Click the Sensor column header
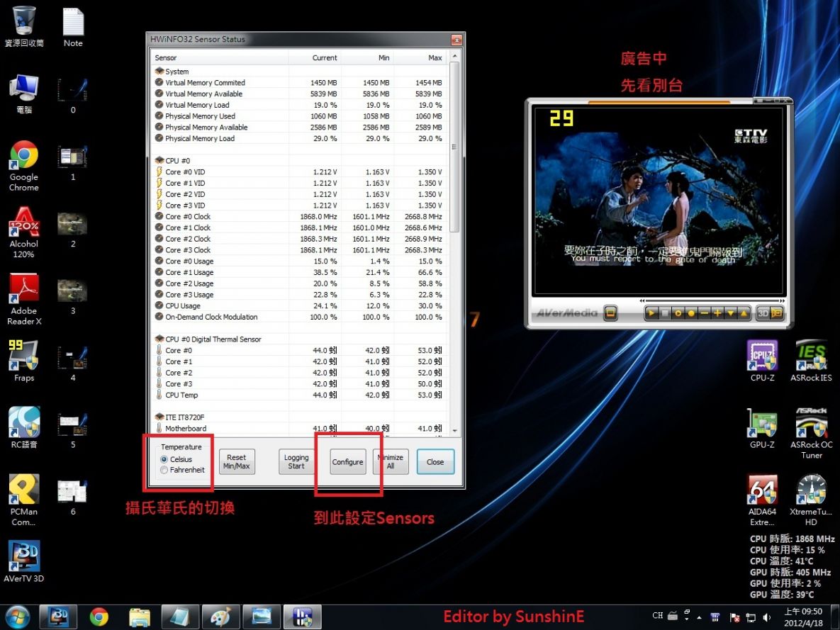Viewport: 840px width, 630px height. (x=220, y=57)
